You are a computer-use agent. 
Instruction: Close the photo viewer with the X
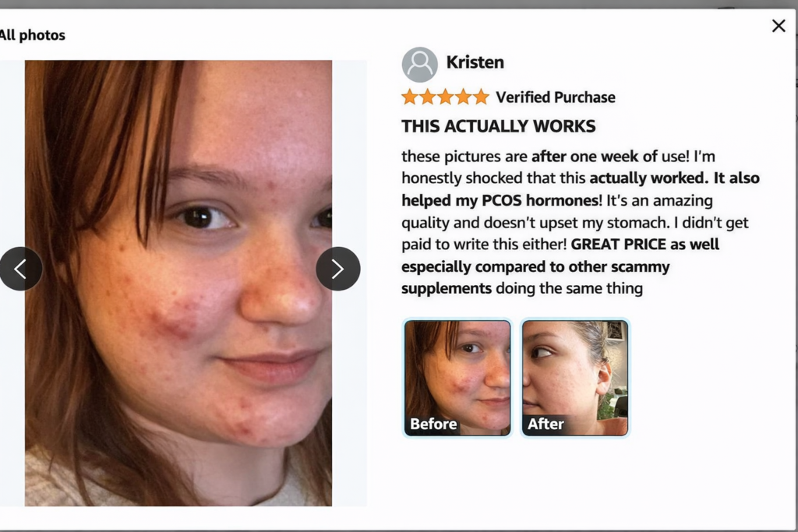[779, 26]
